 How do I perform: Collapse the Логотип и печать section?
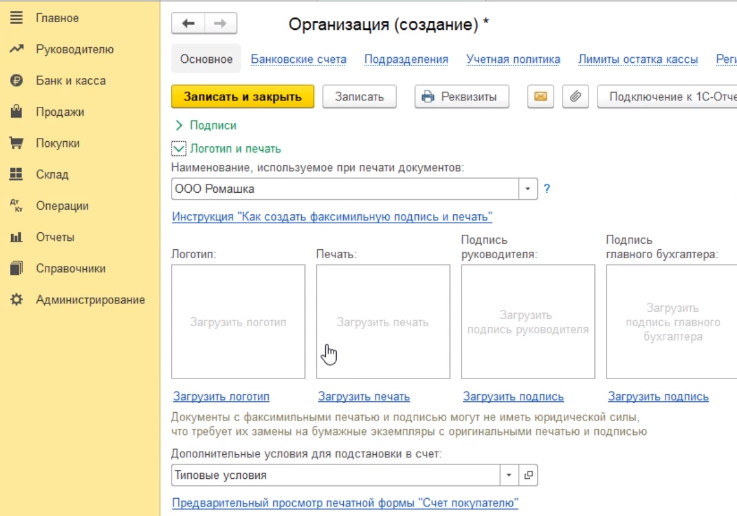(x=179, y=149)
